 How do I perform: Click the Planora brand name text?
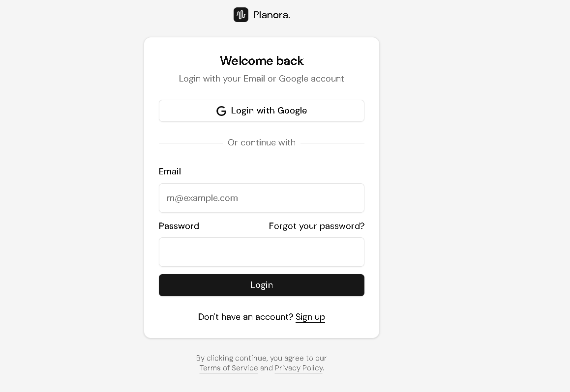point(271,15)
